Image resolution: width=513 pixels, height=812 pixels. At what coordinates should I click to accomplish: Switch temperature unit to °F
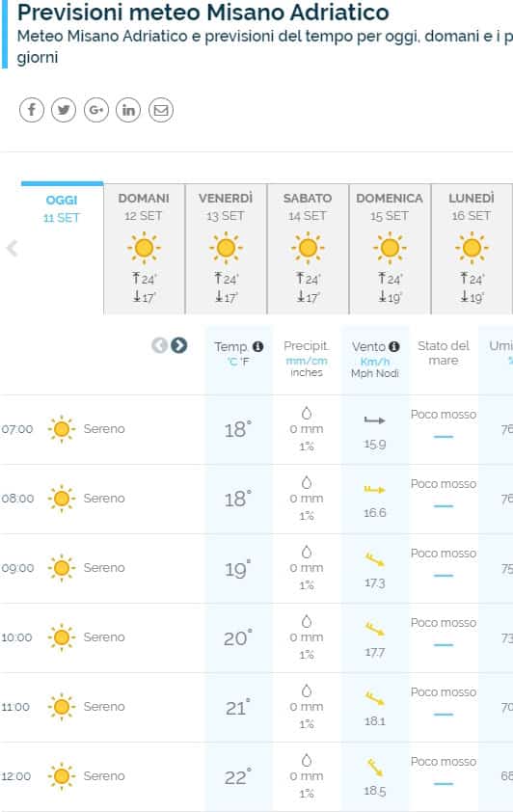[244, 361]
